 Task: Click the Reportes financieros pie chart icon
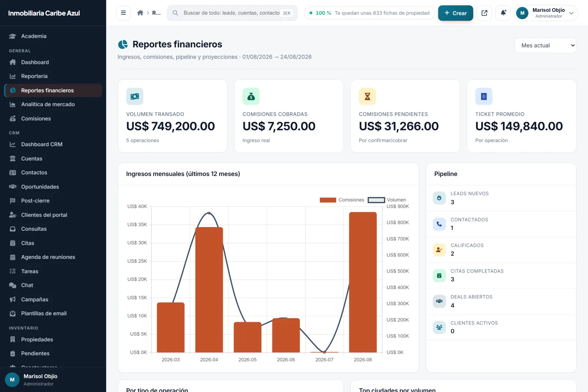pos(123,44)
